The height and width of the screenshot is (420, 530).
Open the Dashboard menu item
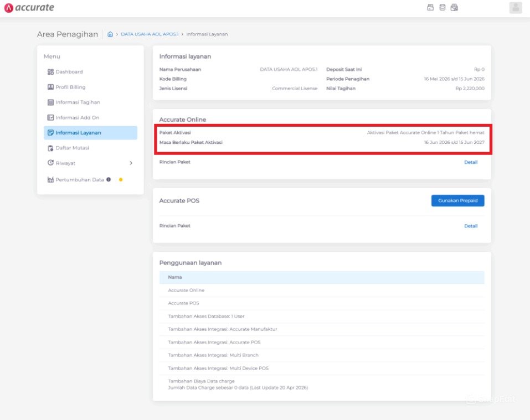91,71
